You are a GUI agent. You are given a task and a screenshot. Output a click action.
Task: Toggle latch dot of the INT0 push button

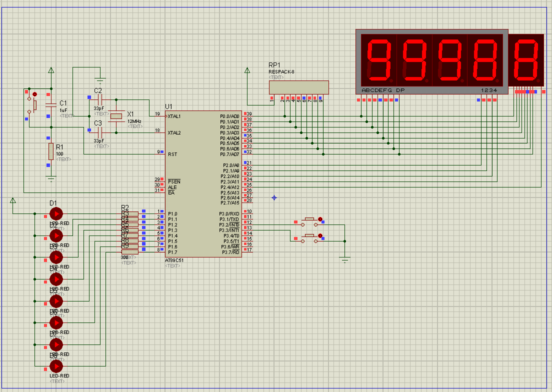320,219
